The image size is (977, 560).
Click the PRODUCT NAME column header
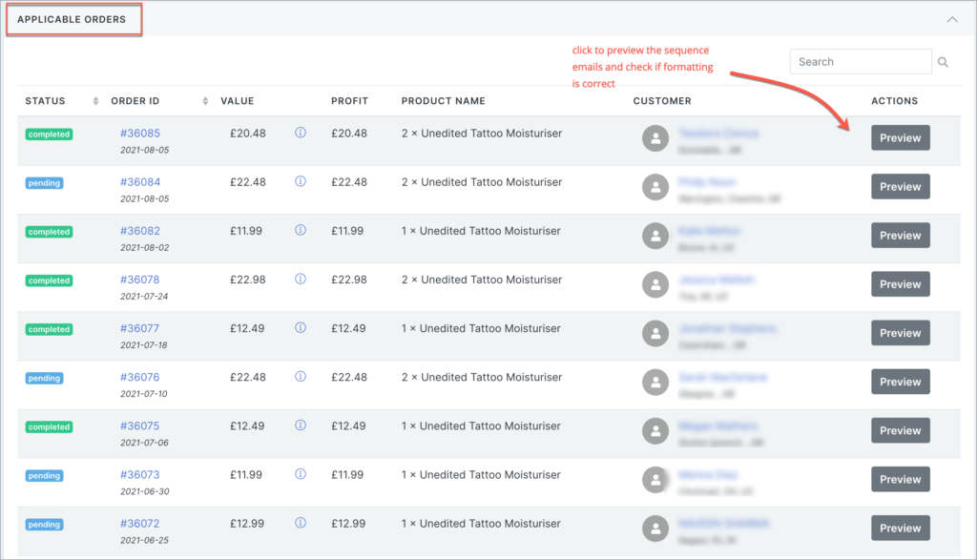click(x=442, y=100)
